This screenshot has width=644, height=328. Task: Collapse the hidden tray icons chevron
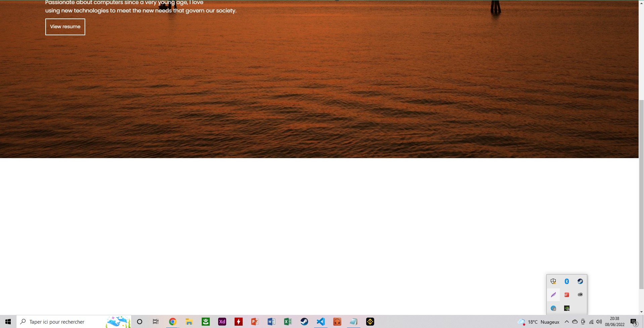click(567, 322)
